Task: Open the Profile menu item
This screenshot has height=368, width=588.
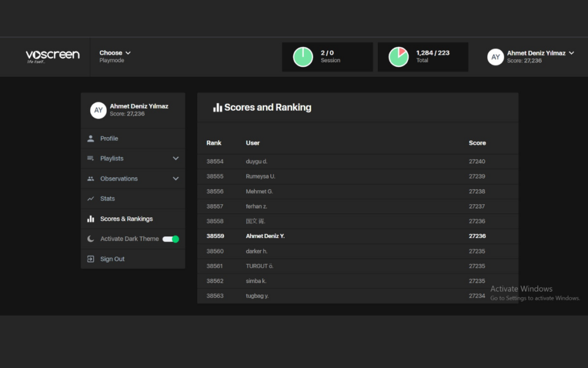Action: tap(133, 139)
